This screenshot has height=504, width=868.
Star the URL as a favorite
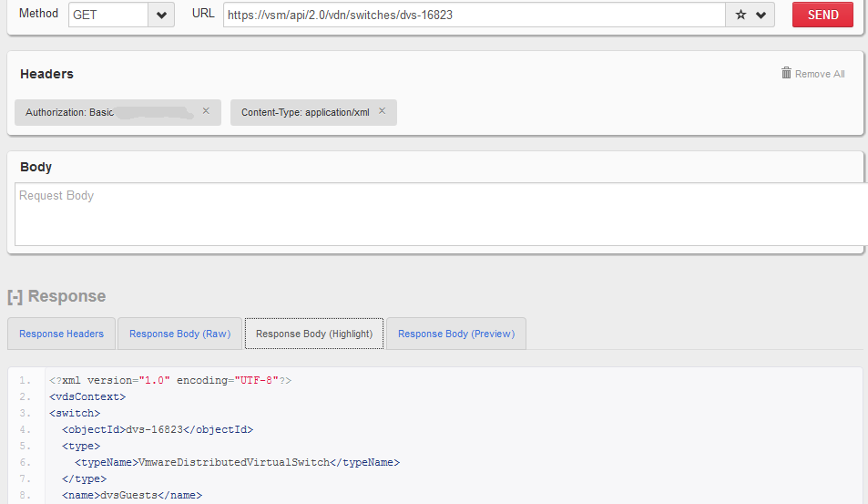pyautogui.click(x=740, y=15)
